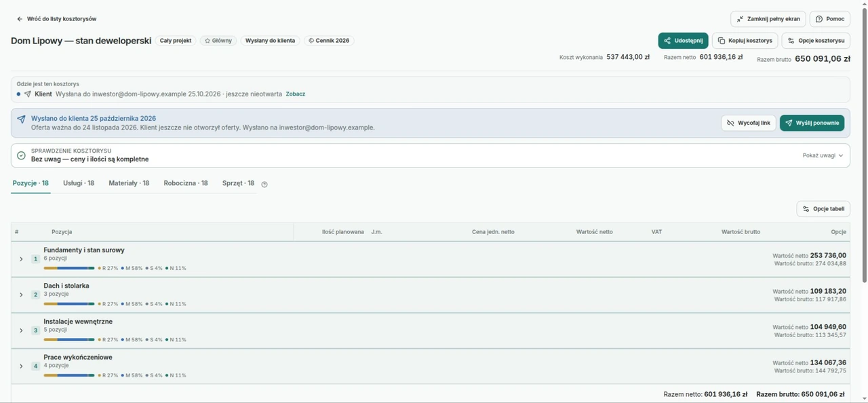Image resolution: width=868 pixels, height=403 pixels.
Task: Click the paper plane icon next to 'Klient'
Action: pos(28,94)
